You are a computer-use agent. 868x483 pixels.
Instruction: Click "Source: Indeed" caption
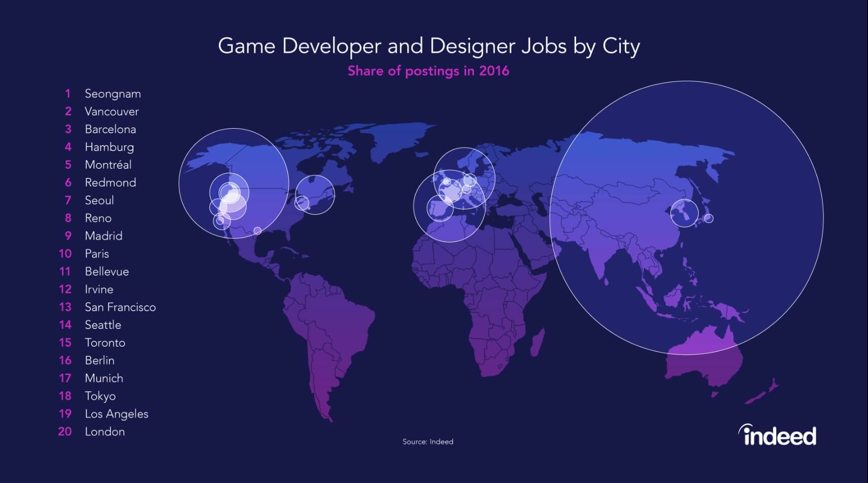(428, 441)
